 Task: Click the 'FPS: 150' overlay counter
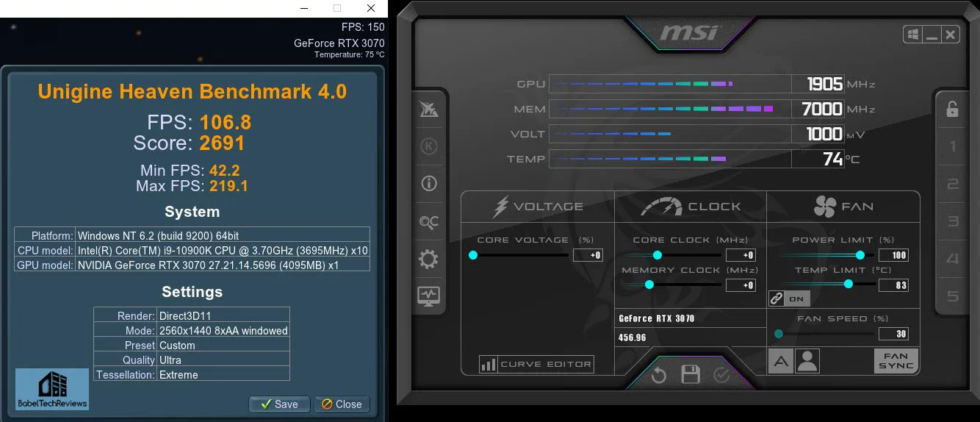363,27
